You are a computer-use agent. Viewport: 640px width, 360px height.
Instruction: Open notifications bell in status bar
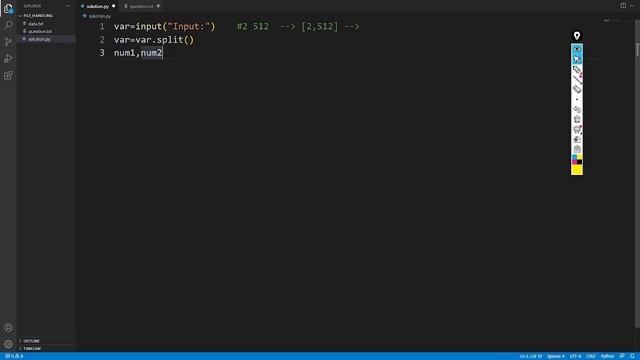click(x=632, y=356)
